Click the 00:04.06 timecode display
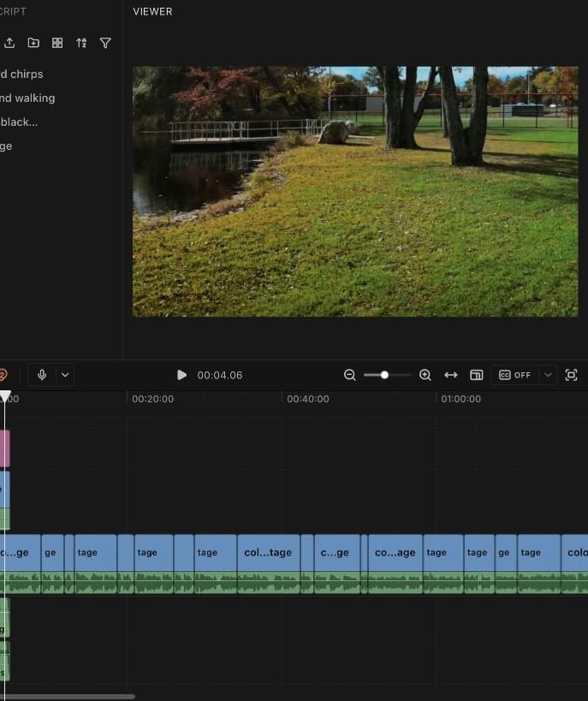This screenshot has height=701, width=588. point(220,375)
